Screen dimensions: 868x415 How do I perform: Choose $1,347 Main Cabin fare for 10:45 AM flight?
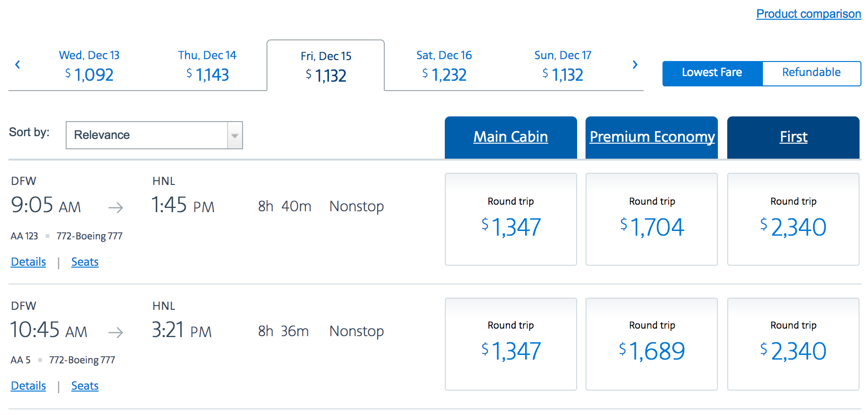click(510, 344)
